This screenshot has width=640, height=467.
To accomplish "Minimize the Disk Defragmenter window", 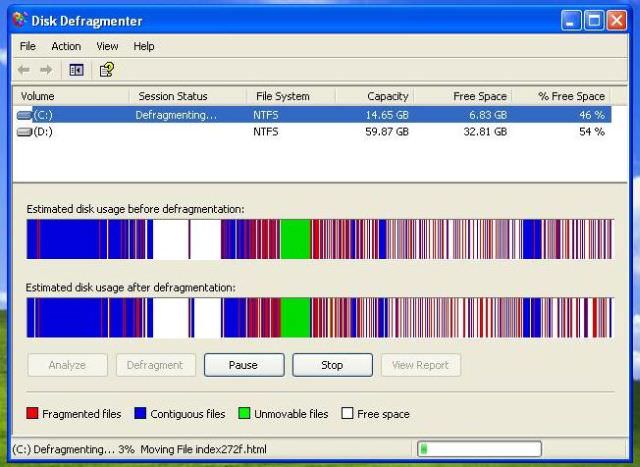I will (x=571, y=20).
